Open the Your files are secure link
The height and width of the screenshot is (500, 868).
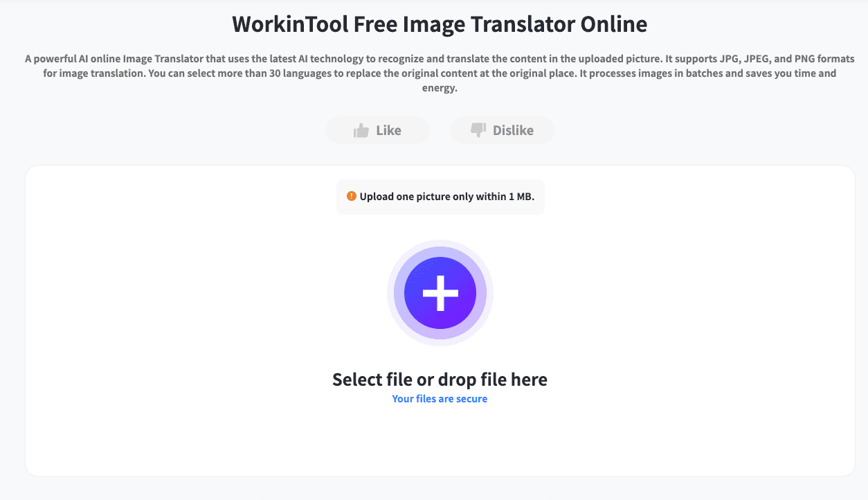tap(440, 398)
